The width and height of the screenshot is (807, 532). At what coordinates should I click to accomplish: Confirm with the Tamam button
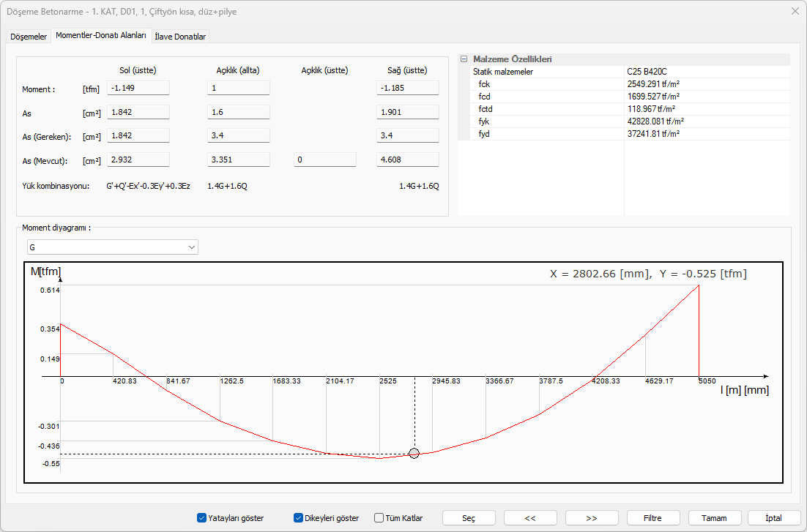coord(714,518)
